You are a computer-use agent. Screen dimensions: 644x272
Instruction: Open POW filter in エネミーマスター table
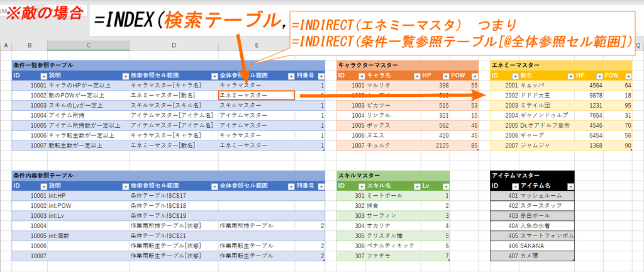[628, 76]
